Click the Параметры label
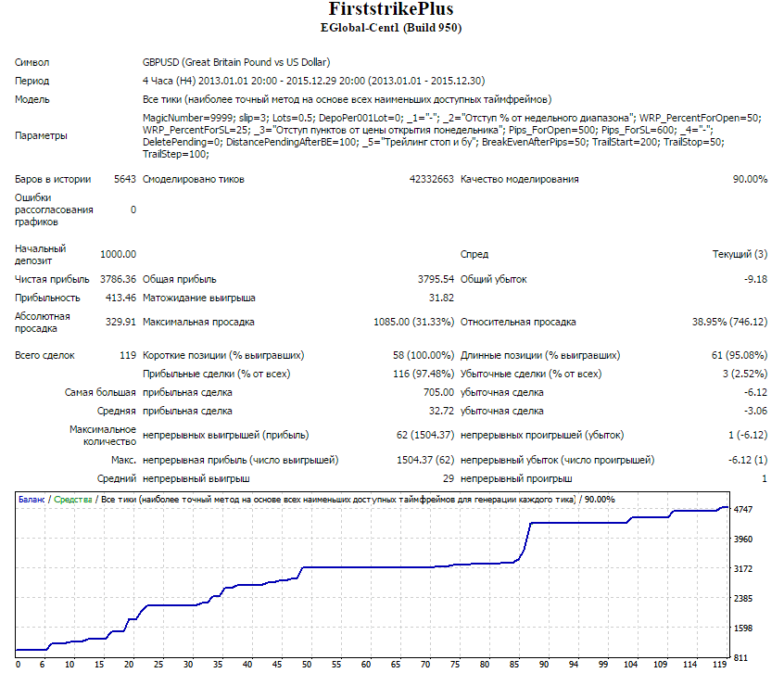This screenshot has width=784, height=673. (x=41, y=135)
